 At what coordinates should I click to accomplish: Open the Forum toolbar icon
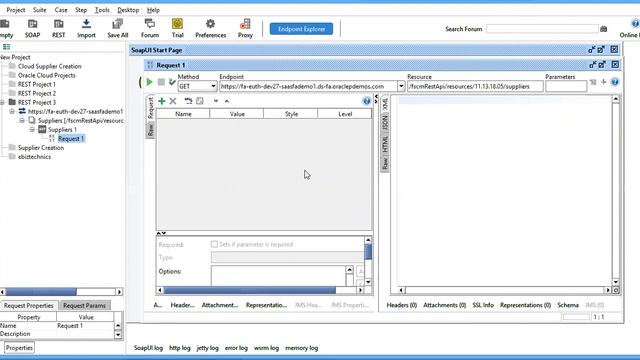click(150, 28)
